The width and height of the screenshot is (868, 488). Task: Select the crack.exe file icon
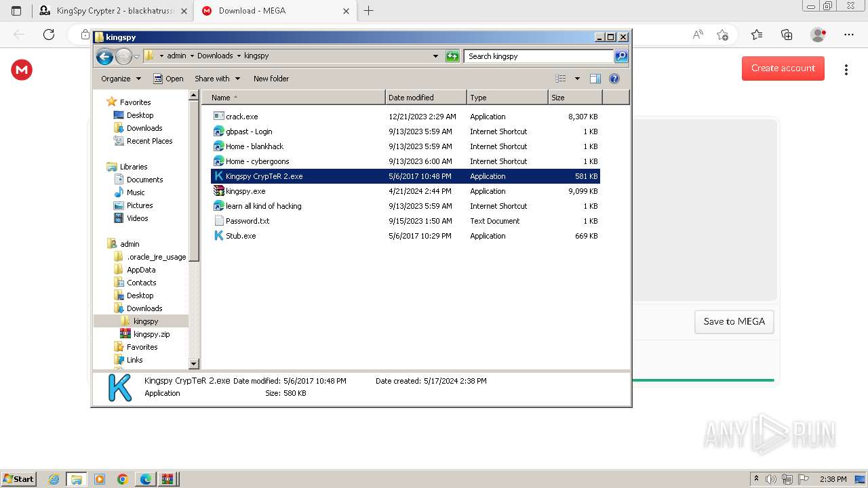(218, 117)
